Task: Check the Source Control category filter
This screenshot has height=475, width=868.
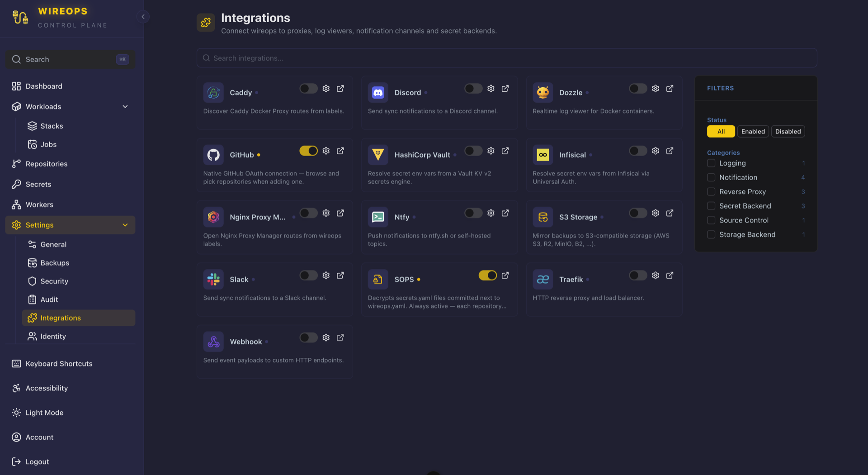Action: tap(711, 220)
